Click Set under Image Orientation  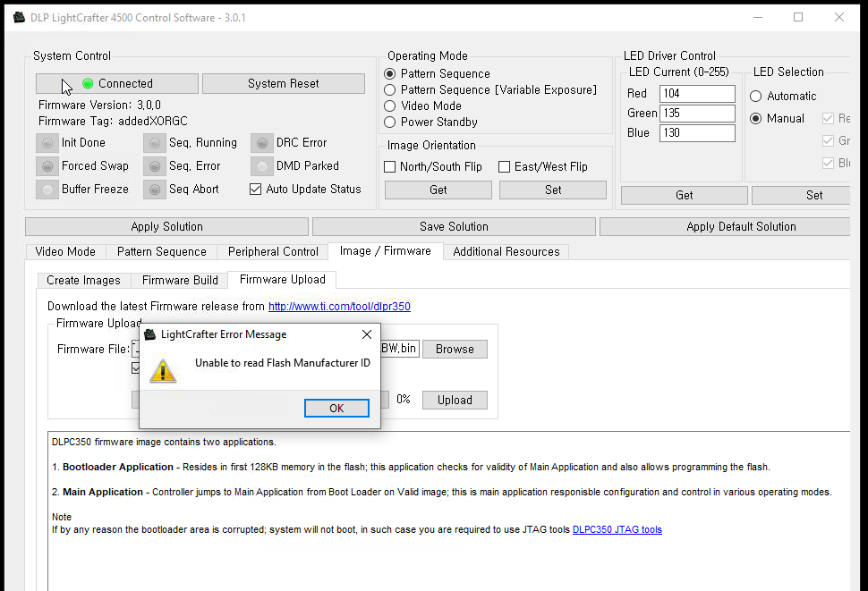coord(553,190)
